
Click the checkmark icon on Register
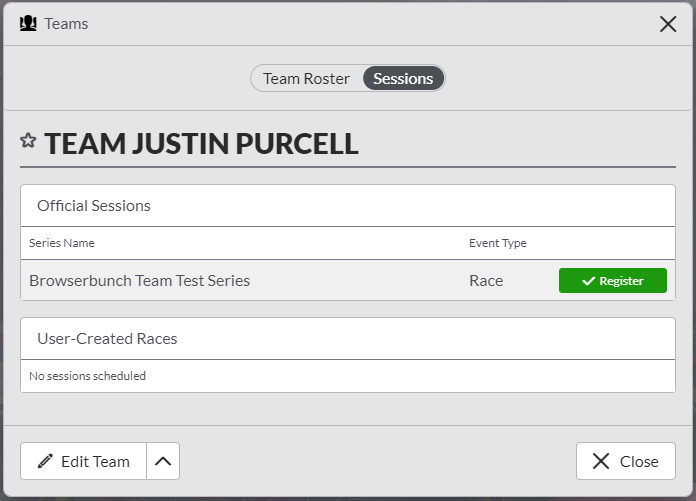(588, 281)
